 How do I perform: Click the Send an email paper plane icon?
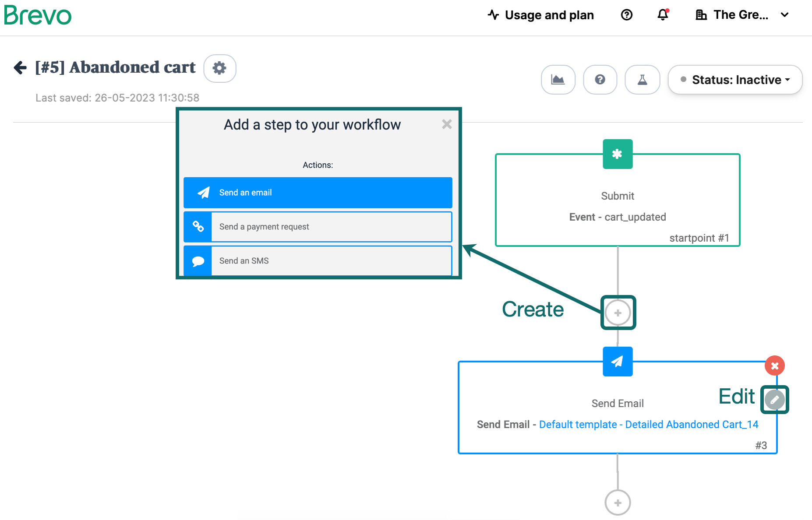pyautogui.click(x=203, y=192)
